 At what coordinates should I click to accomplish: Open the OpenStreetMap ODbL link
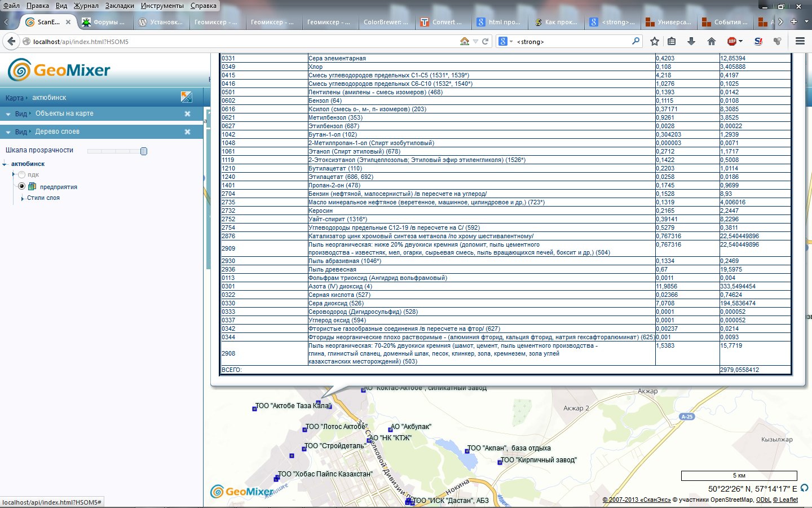(764, 500)
